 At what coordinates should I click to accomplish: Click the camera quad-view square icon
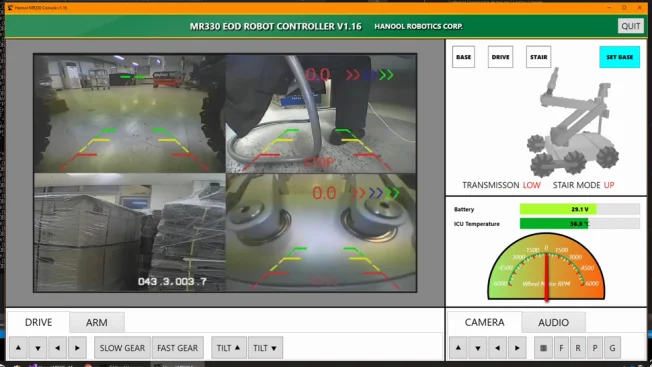click(x=543, y=347)
